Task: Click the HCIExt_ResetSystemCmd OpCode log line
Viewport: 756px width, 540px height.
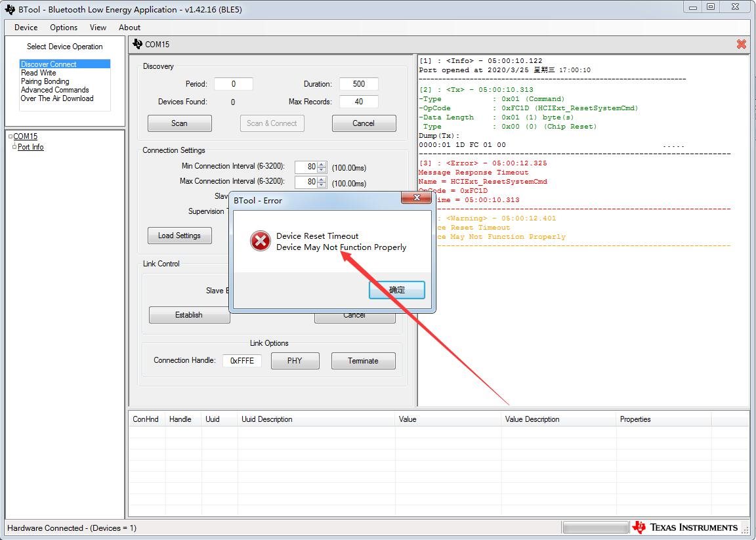Action: [x=528, y=108]
